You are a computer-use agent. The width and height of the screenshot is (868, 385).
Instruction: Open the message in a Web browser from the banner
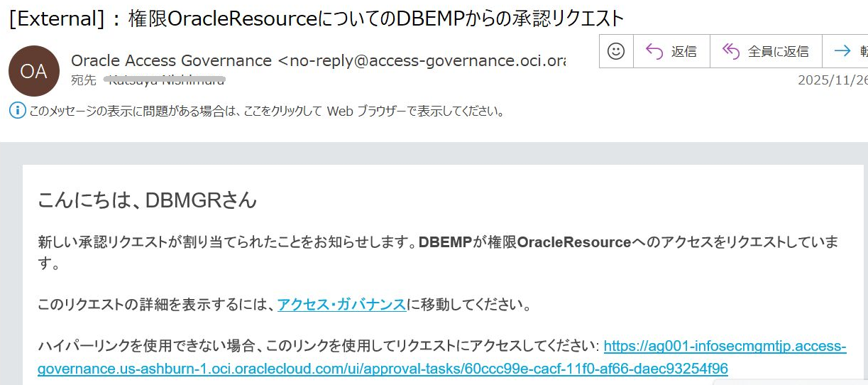click(x=267, y=112)
